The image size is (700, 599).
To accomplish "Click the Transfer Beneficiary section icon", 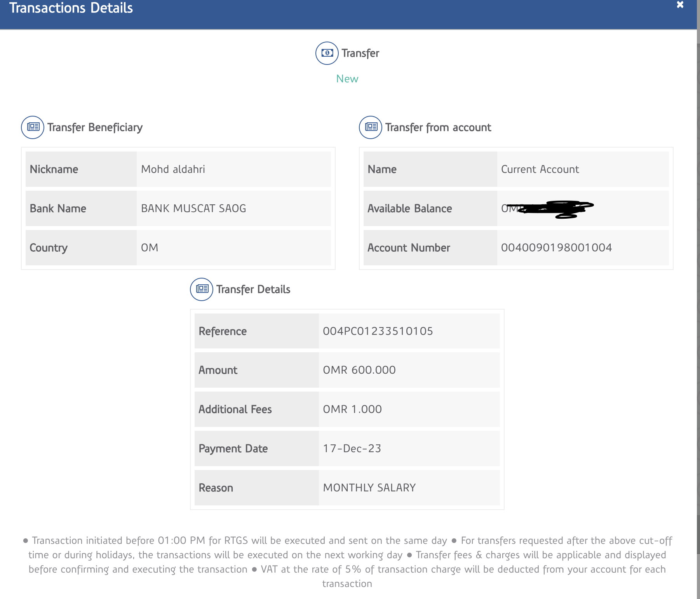I will [x=33, y=127].
